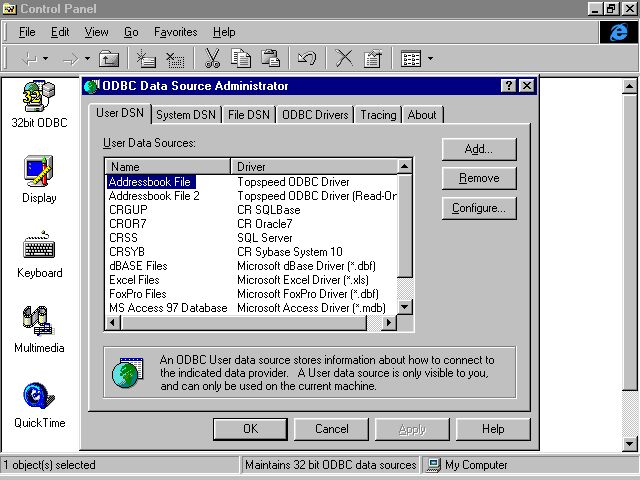Open the Back history dropdown arrow

tap(45, 59)
